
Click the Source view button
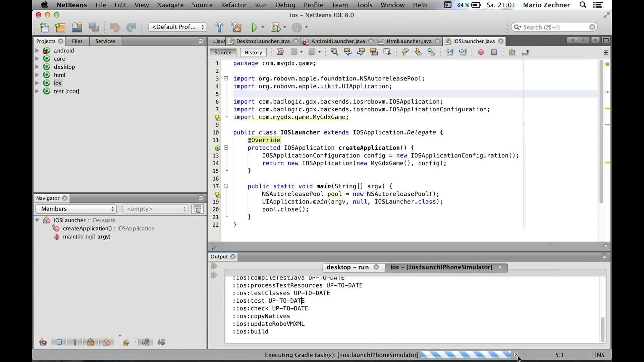[223, 53]
